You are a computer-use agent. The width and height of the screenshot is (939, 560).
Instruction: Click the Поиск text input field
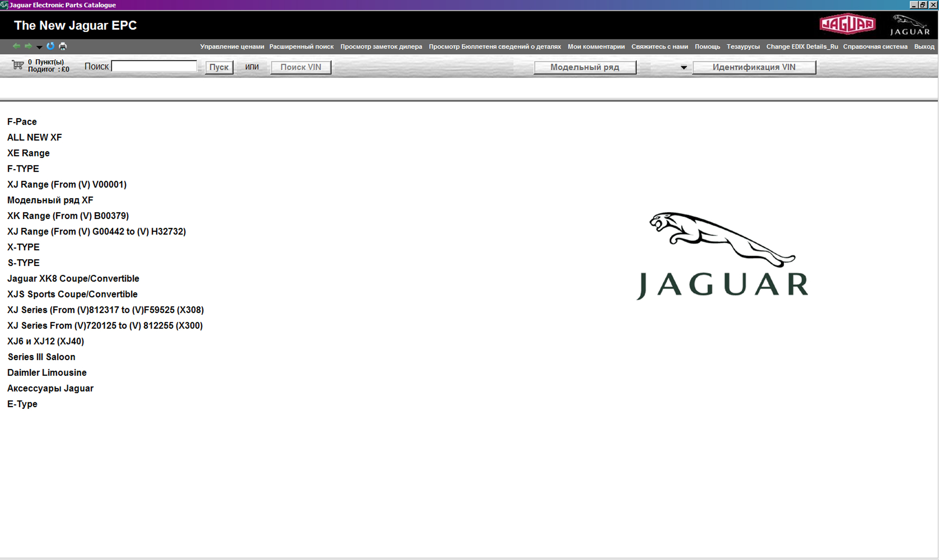coord(154,66)
